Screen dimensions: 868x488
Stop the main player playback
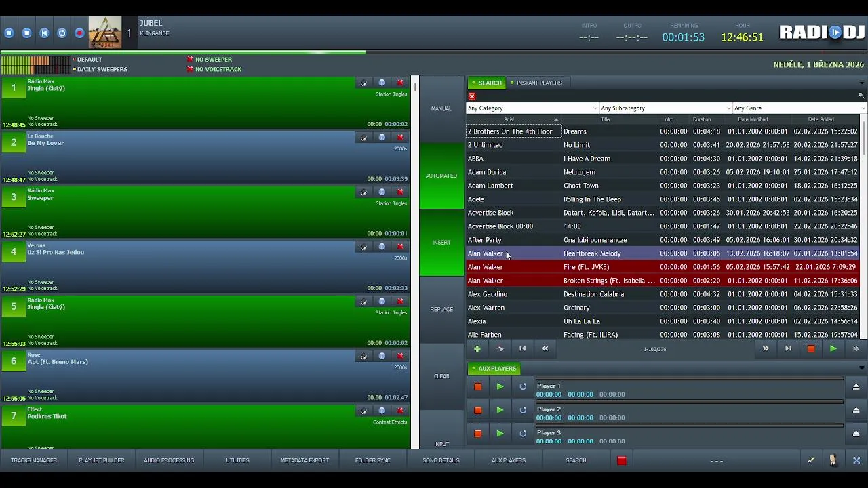click(26, 33)
